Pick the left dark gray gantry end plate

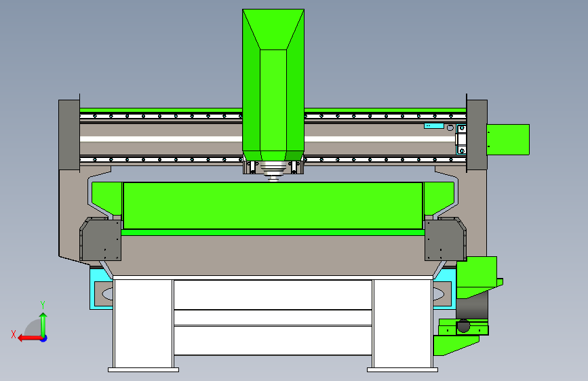coord(69,135)
